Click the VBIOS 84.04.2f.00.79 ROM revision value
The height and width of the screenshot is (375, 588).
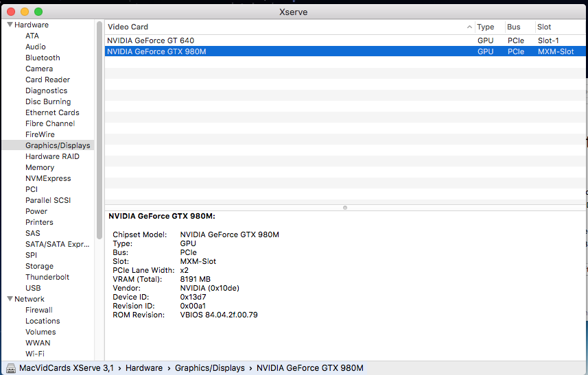[219, 315]
